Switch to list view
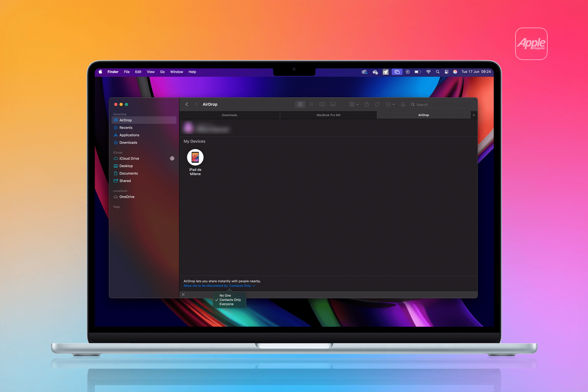The image size is (588, 392). point(311,104)
